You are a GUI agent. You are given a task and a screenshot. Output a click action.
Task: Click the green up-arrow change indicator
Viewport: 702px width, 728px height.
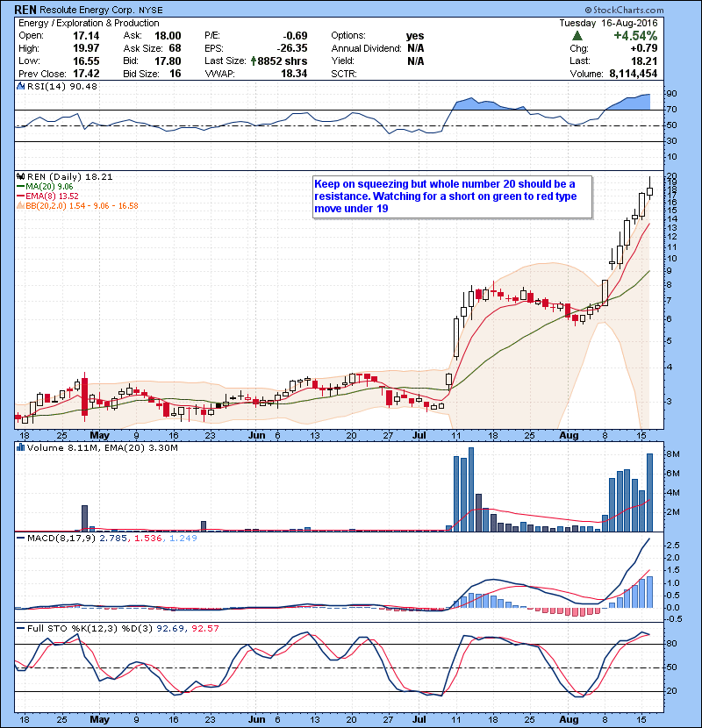point(577,36)
